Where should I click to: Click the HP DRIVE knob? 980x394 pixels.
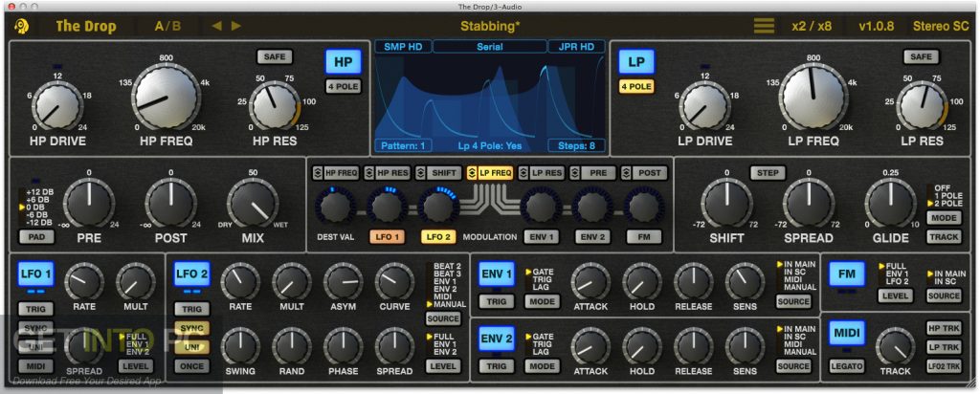[57, 107]
